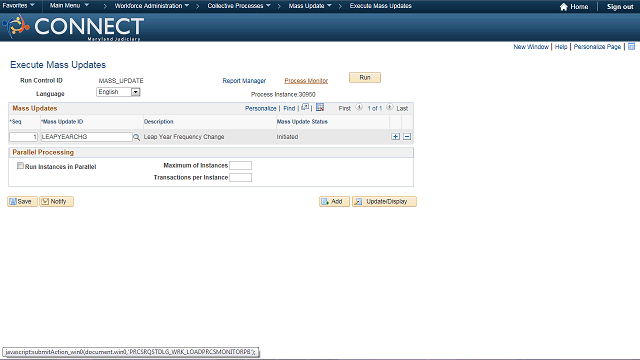
Task: Open the Language dropdown
Action: click(118, 92)
